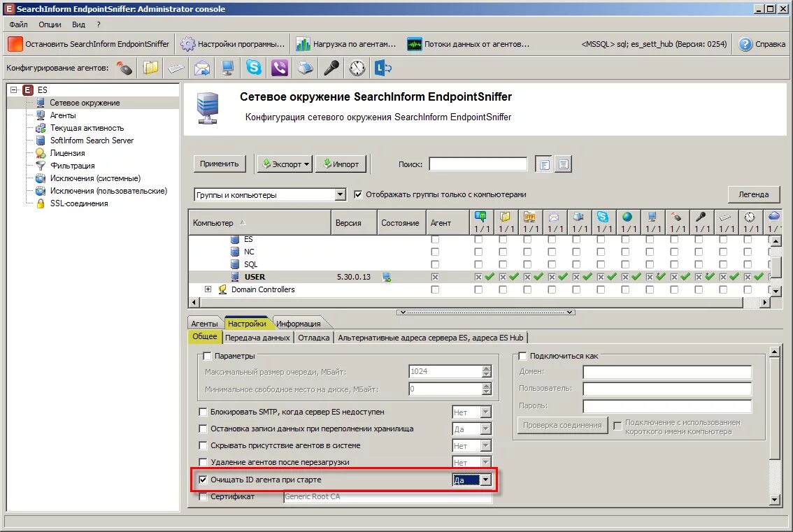Toggle the Параметры checkbox
Screen dimensions: 793x532
pyautogui.click(x=207, y=356)
